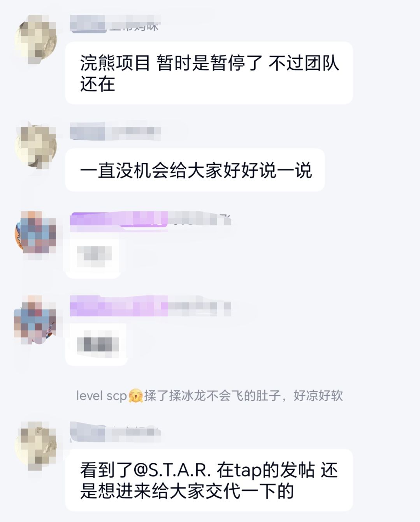Screen dimensions: 420x522
Task: Tap 好凉好软 text in system notice
Action: pyautogui.click(x=318, y=396)
